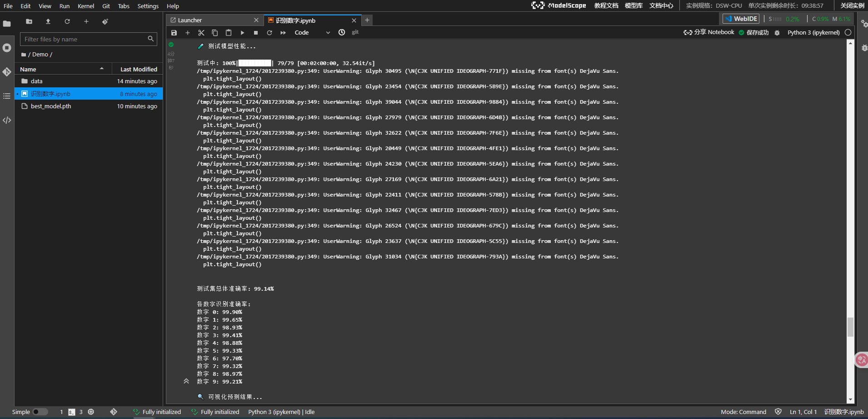Screen dimensions: 868x419
Task: Click the kernel status circle indicator
Action: [848, 32]
